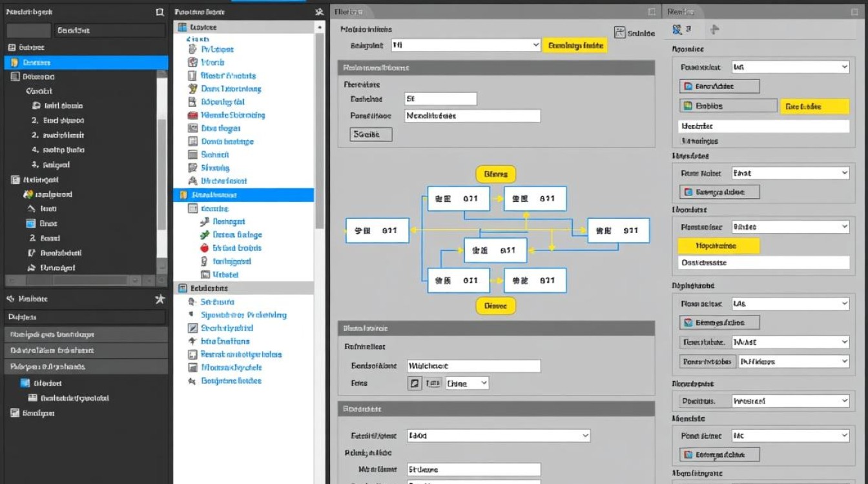Click the yellow folder icon in the dark panel's highlighted row
This screenshot has width=868, height=484.
[x=14, y=63]
